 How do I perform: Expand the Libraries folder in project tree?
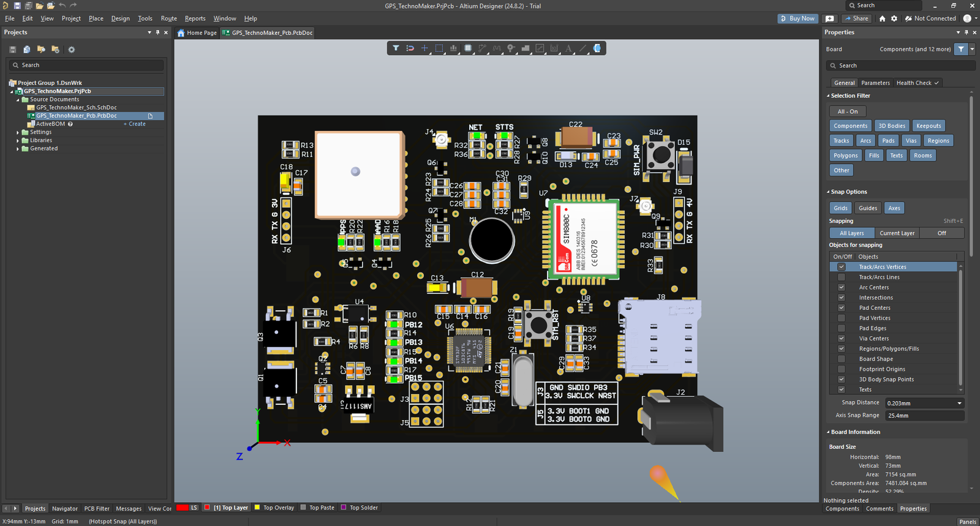[x=18, y=140]
